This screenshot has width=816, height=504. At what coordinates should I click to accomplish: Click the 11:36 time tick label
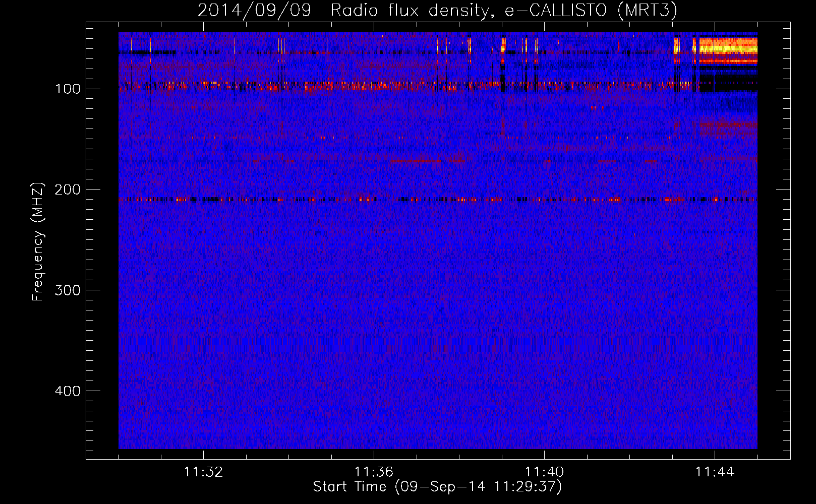pyautogui.click(x=374, y=472)
